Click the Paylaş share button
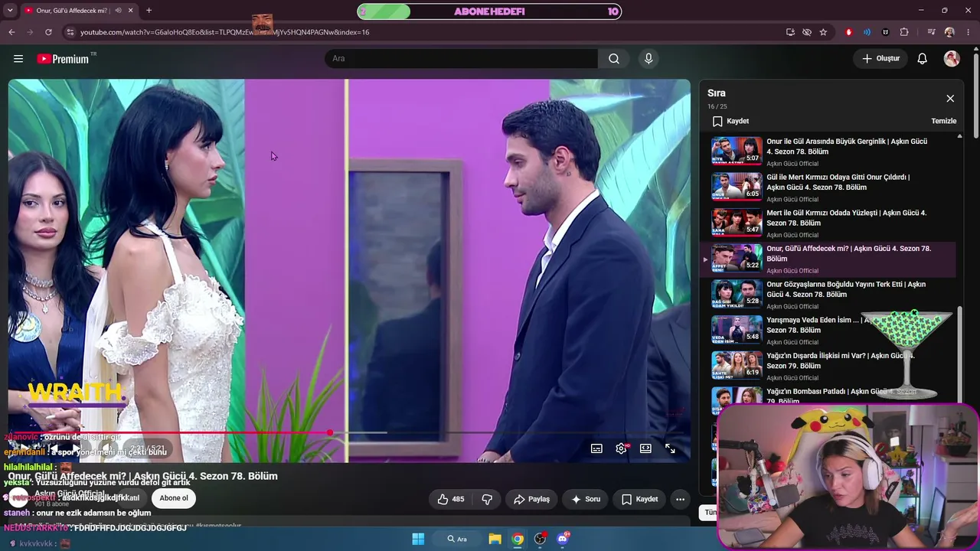Screen dimensions: 980x551 point(531,499)
